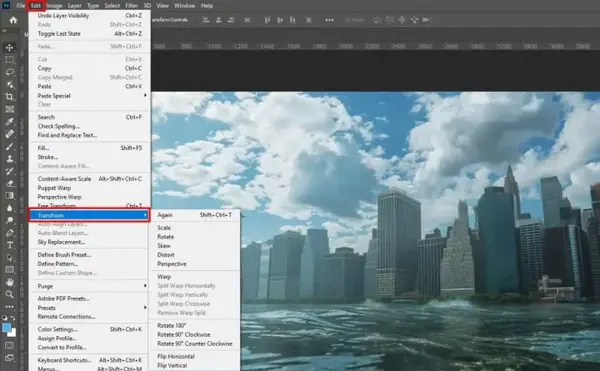
Task: Select the Zoom tool
Action: pyautogui.click(x=10, y=295)
